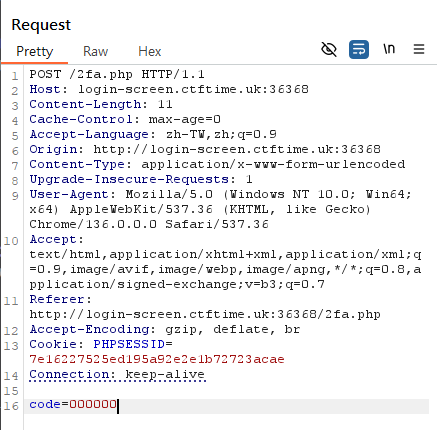Viewport: 437px width, 430px height.
Task: Click the PHPSESSID cookie value text
Action: [157, 359]
